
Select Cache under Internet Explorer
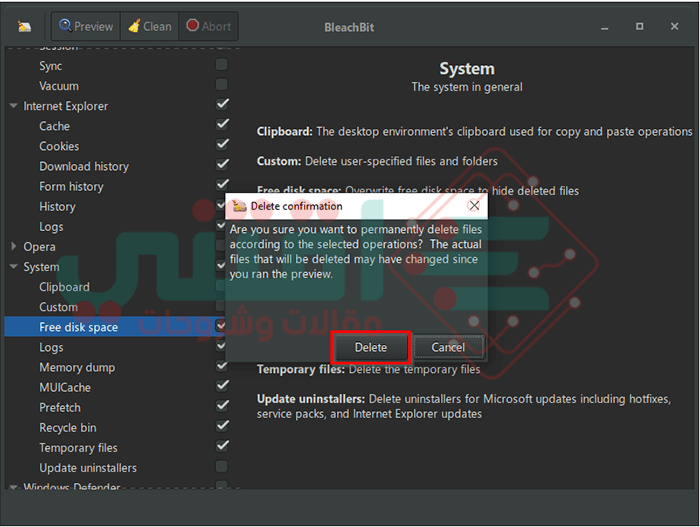[x=54, y=126]
